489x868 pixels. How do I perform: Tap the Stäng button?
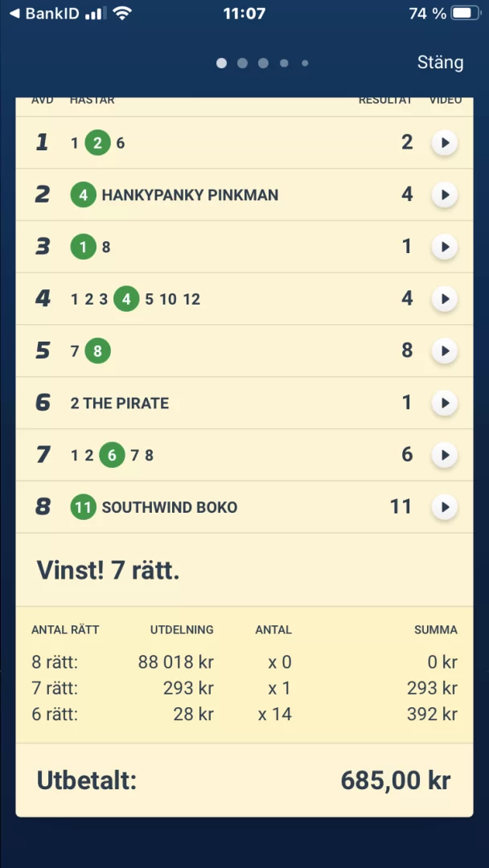click(x=440, y=63)
